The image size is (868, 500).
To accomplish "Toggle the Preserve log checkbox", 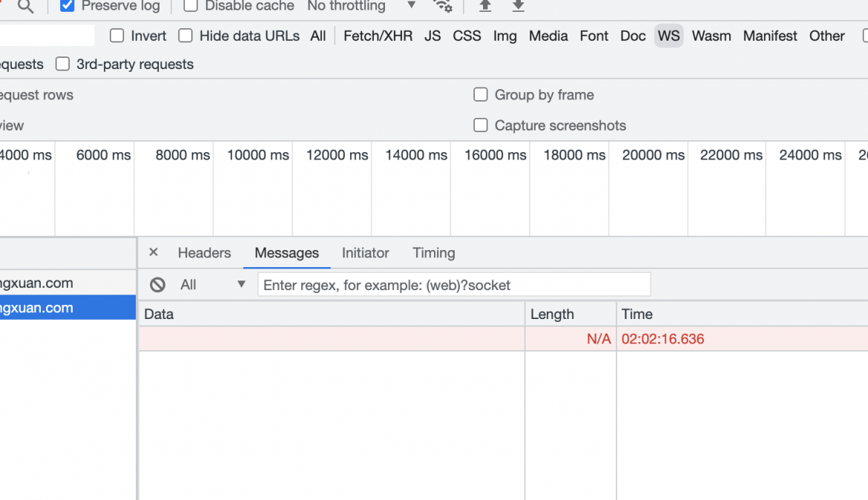I will click(x=67, y=5).
